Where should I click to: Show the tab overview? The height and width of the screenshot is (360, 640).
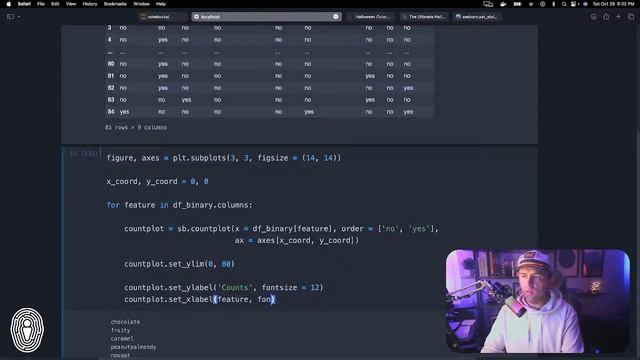[631, 17]
